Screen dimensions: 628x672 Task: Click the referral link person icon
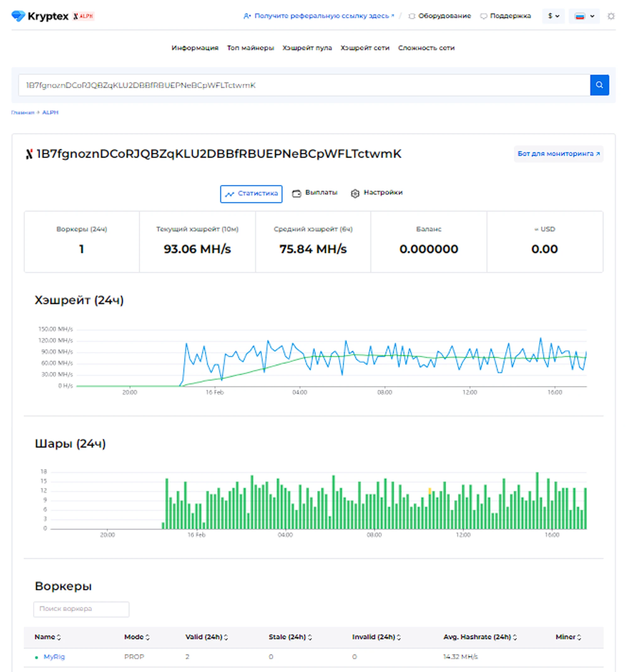click(247, 16)
